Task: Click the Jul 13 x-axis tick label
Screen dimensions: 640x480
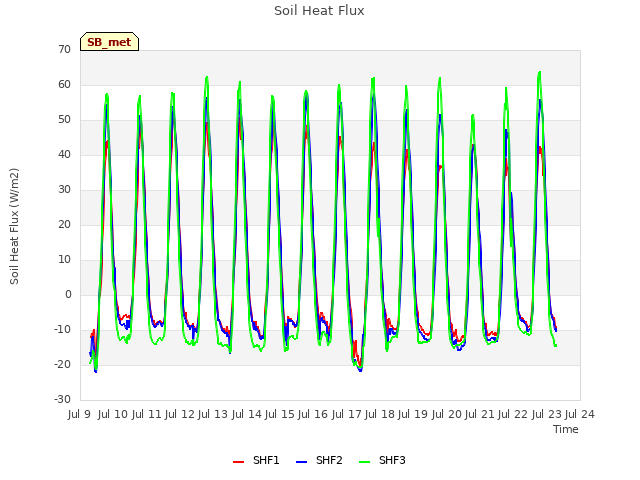Action: tap(212, 414)
